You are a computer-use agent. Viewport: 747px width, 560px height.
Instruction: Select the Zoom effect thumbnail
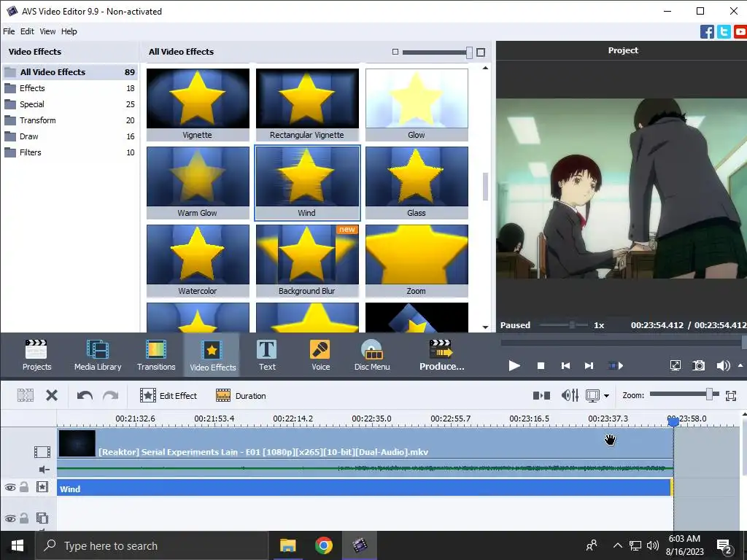tap(417, 261)
